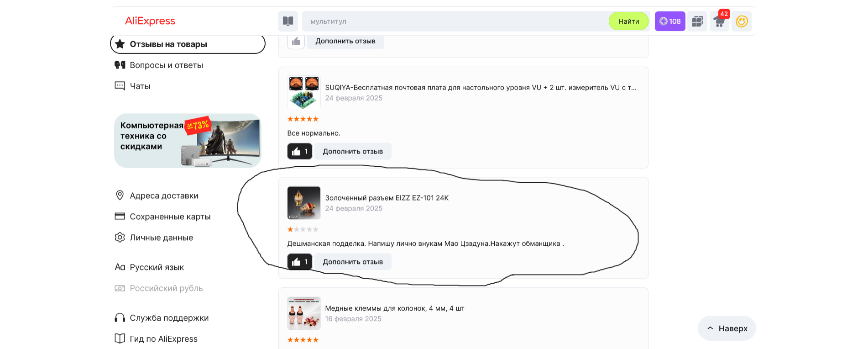Select Вопросы и ответы menu item
Screen dimensions: 868x349
[x=159, y=65]
